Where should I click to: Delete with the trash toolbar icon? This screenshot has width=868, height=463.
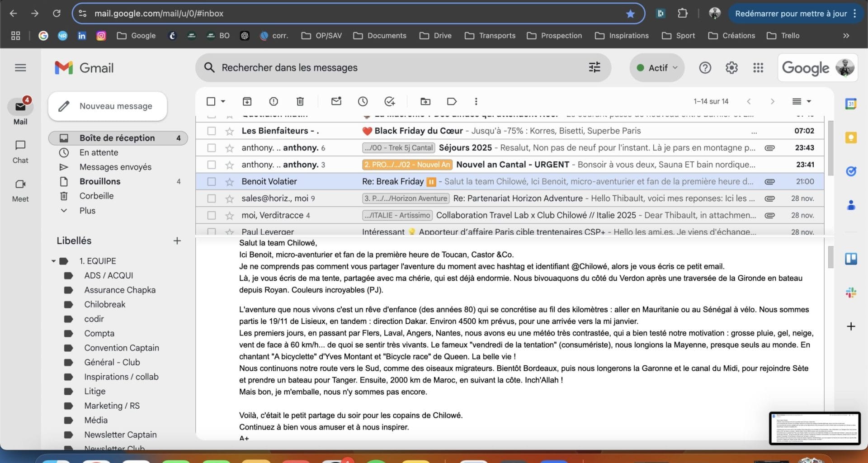[300, 101]
